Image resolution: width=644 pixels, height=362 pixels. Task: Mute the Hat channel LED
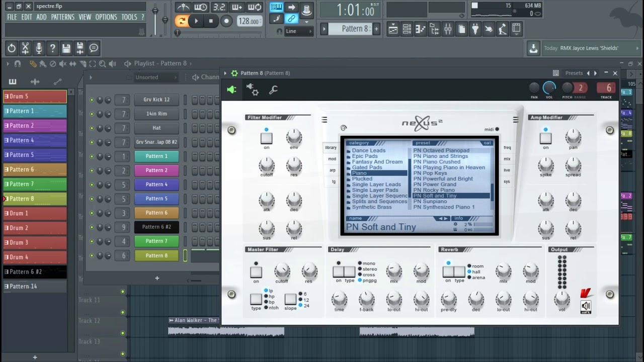(92, 128)
